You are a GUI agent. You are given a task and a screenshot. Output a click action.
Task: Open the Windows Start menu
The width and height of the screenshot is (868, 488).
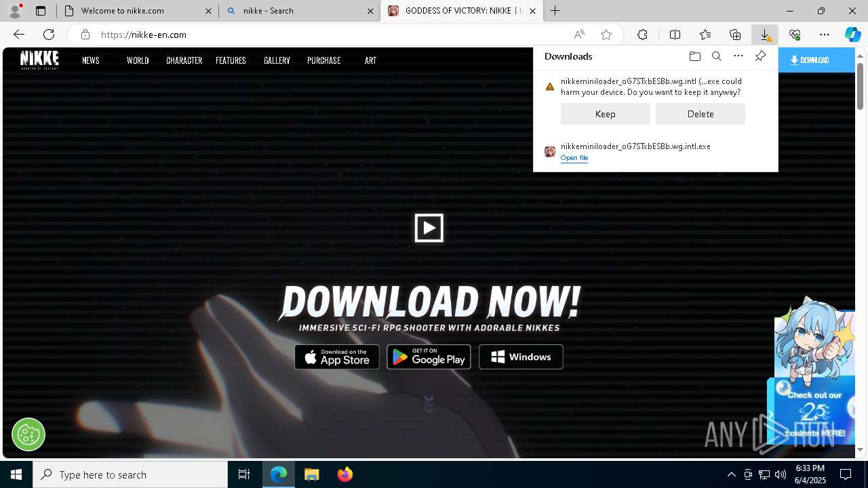click(16, 474)
